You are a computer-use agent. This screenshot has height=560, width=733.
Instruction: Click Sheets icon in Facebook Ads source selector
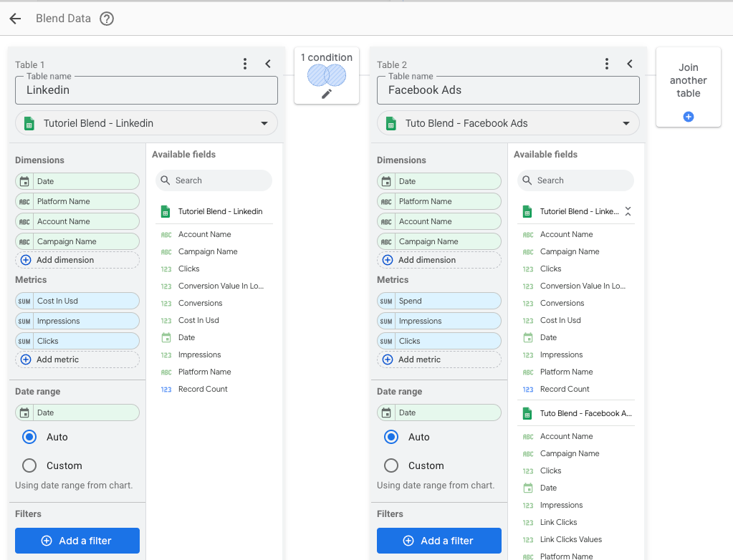(391, 124)
